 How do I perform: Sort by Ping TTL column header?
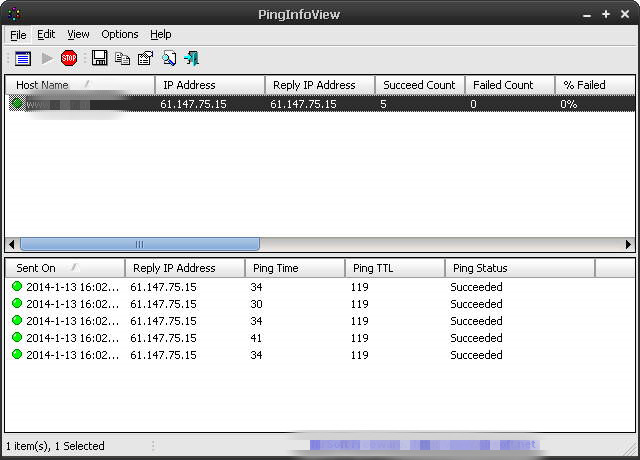click(395, 268)
